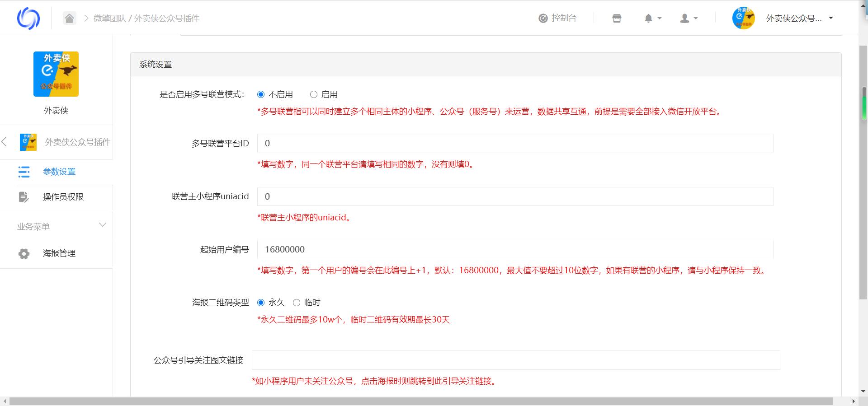Expand the 外卖侠公众号 account dropdown
Image resolution: width=868 pixels, height=406 pixels.
point(800,18)
